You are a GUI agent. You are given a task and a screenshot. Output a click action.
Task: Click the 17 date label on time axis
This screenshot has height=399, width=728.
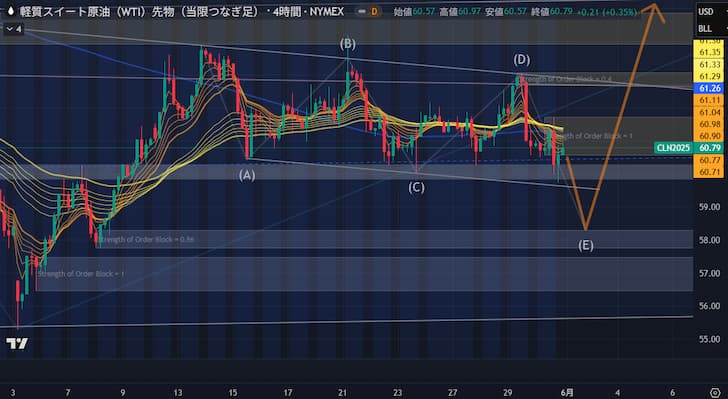pos(288,393)
